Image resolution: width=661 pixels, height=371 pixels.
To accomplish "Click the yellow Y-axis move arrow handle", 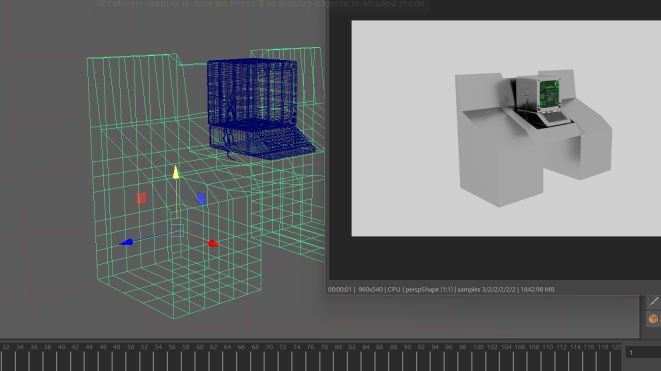I will (x=176, y=173).
